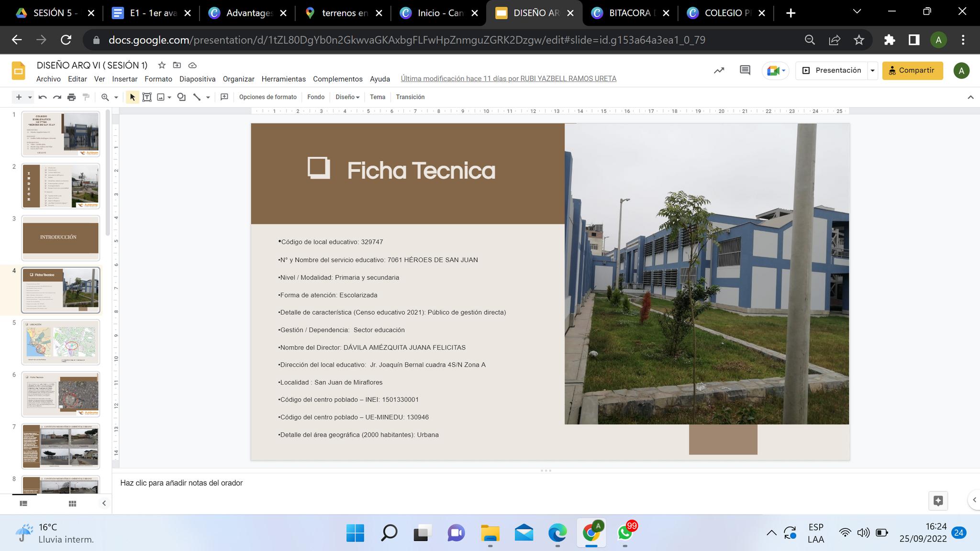980x551 pixels.
Task: Open the comment history icon
Action: click(x=745, y=70)
